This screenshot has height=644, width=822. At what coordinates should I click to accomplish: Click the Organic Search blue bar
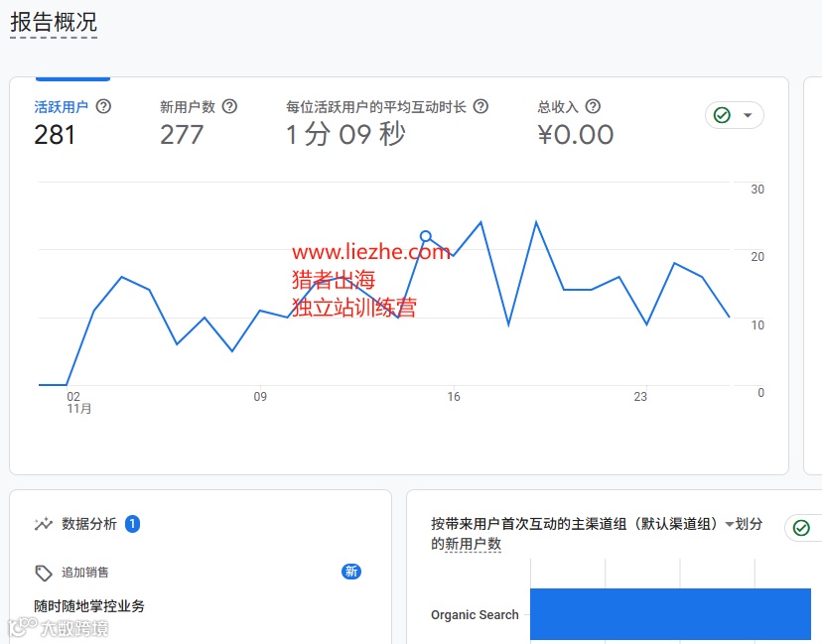670,614
